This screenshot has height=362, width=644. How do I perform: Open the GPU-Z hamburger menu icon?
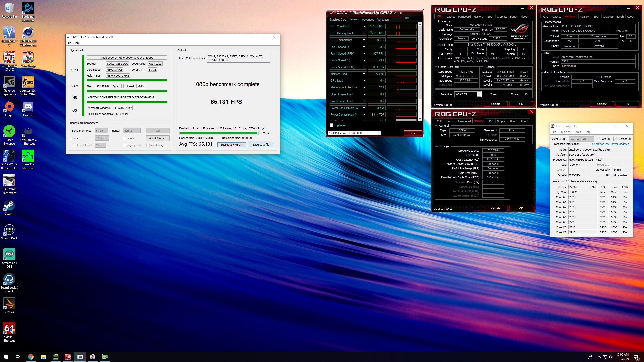pyautogui.click(x=420, y=18)
